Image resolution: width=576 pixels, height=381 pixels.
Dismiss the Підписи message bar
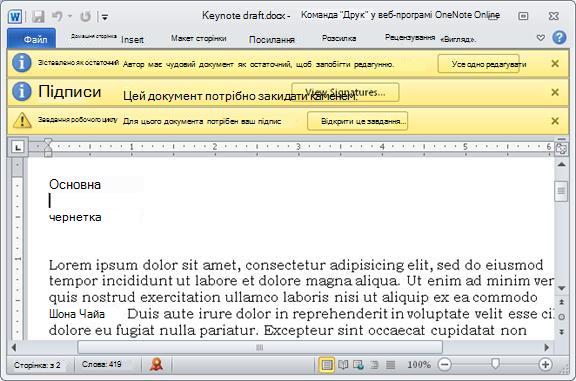[x=555, y=92]
